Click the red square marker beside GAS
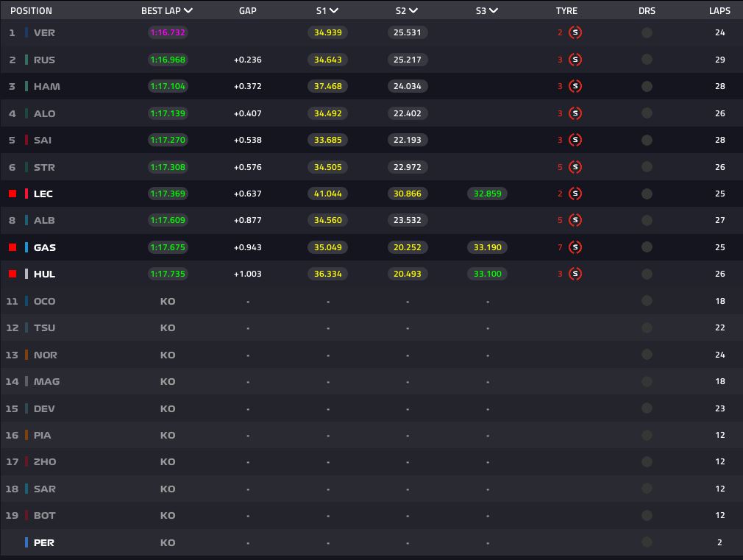The width and height of the screenshot is (743, 560). 13,247
